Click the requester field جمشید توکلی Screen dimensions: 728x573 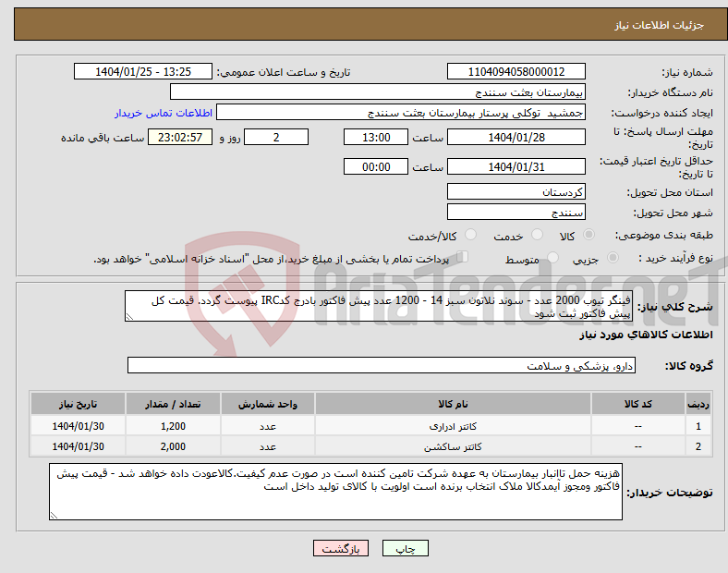point(401,113)
